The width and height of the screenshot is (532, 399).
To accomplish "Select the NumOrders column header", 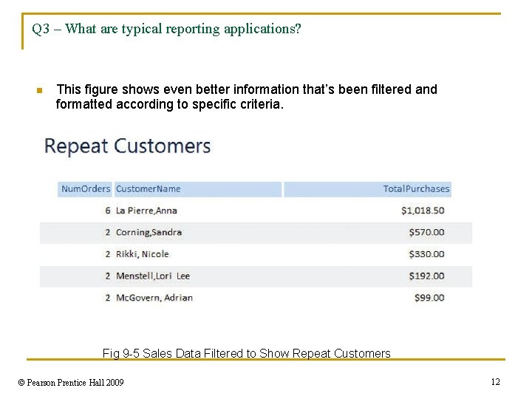I will pos(85,188).
